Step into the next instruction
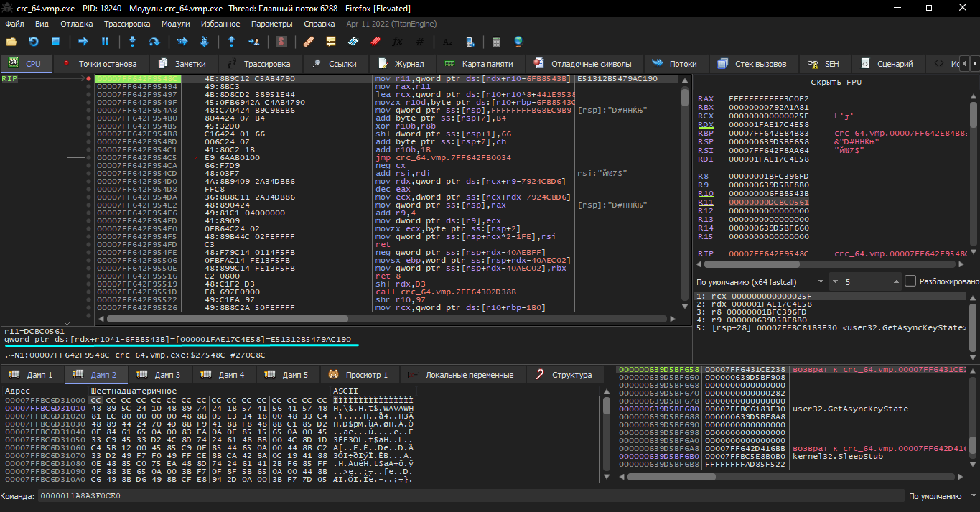Image resolution: width=980 pixels, height=512 pixels. [132, 42]
